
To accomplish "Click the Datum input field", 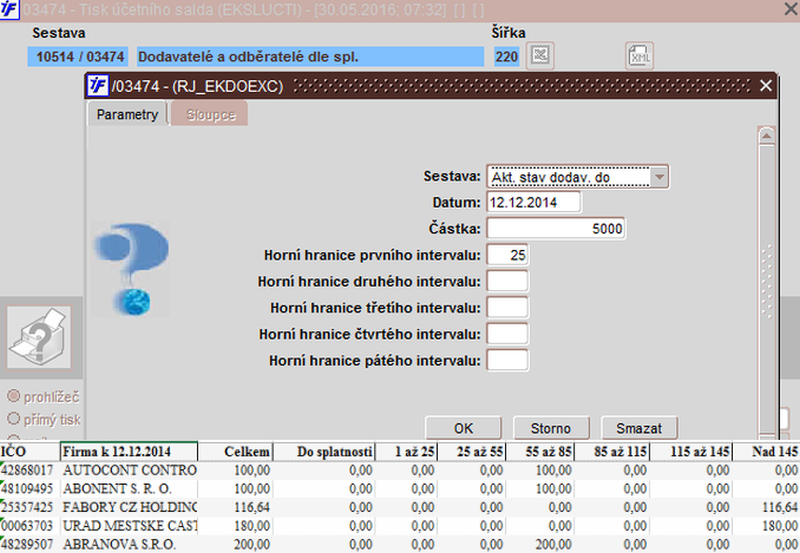I will click(x=534, y=202).
